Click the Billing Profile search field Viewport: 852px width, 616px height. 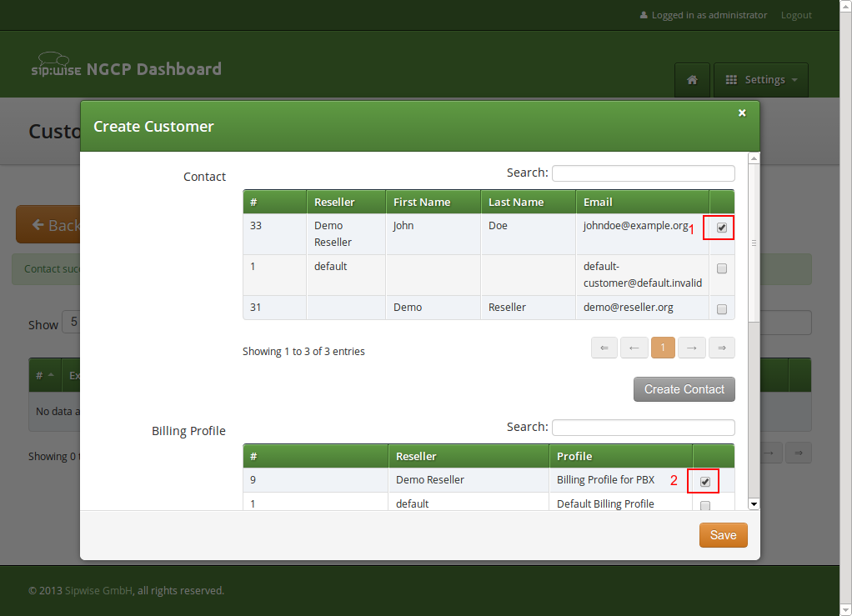point(643,427)
